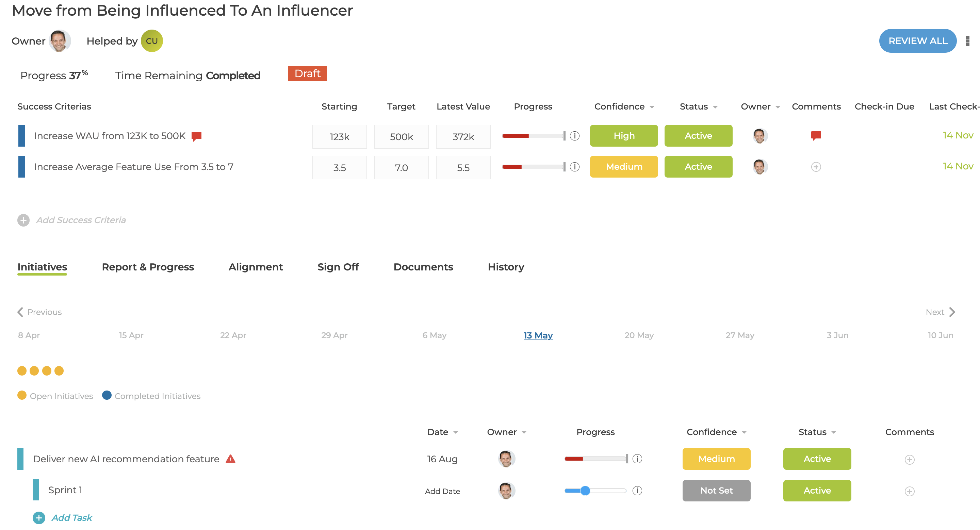Image resolution: width=980 pixels, height=530 pixels.
Task: Click info icon for Increase WAU progress
Action: (574, 136)
